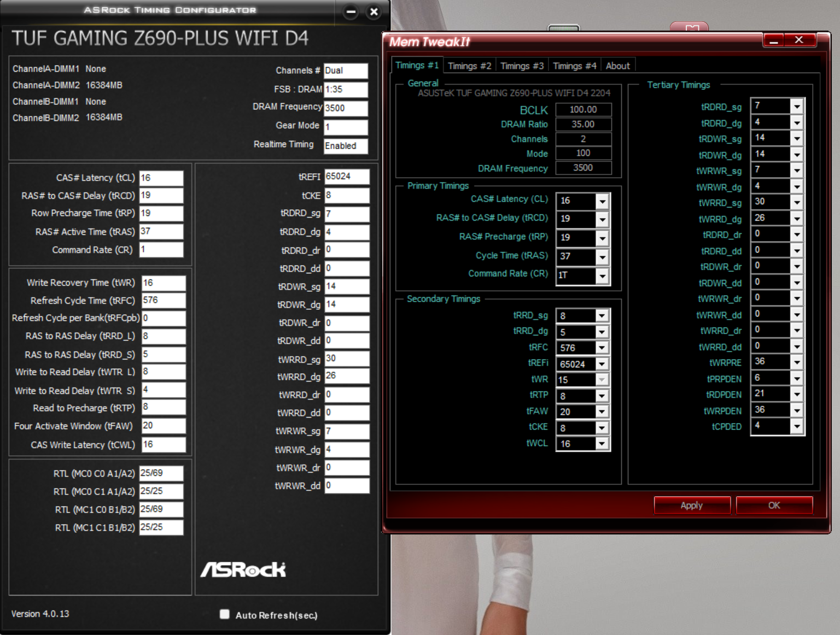The height and width of the screenshot is (635, 840).
Task: Click the ChannelA-DIMM2 16384MB entry
Action: click(67, 85)
